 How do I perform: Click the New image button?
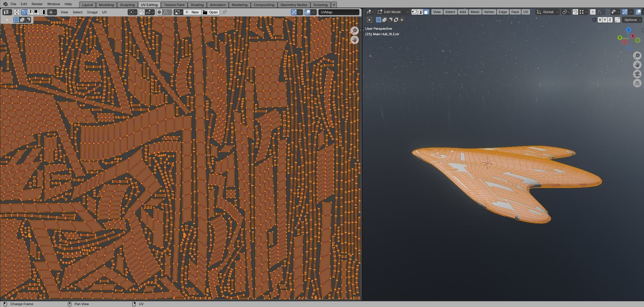point(192,12)
